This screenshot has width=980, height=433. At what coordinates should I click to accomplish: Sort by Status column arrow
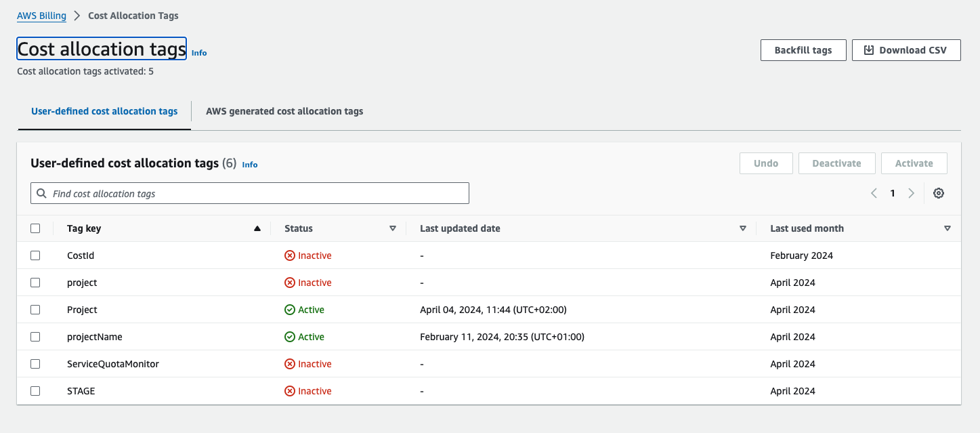click(392, 228)
